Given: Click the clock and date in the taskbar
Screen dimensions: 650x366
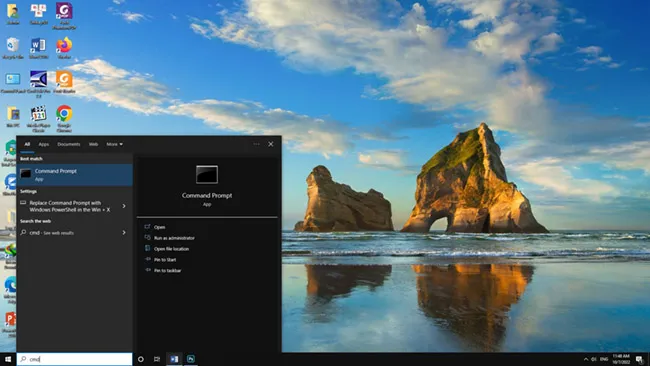Looking at the screenshot, I should 621,359.
